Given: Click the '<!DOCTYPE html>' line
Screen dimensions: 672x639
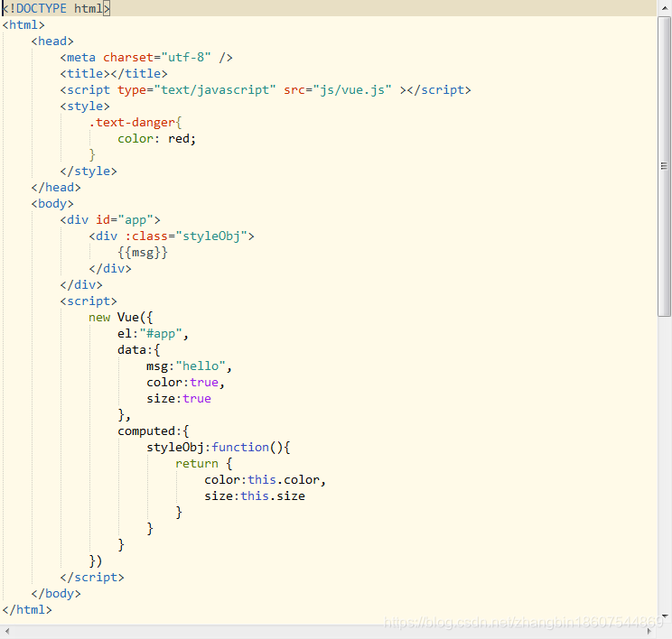Looking at the screenshot, I should (56, 8).
